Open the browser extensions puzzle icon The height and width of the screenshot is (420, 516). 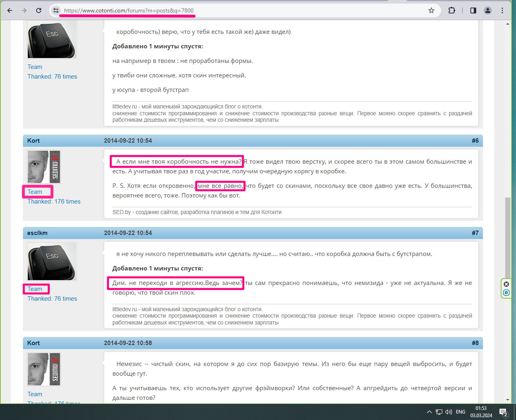(452, 10)
